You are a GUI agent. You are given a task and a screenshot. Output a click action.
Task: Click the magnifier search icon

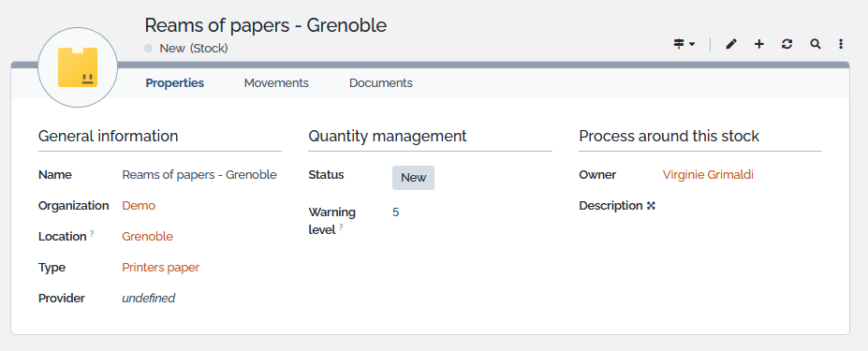815,44
